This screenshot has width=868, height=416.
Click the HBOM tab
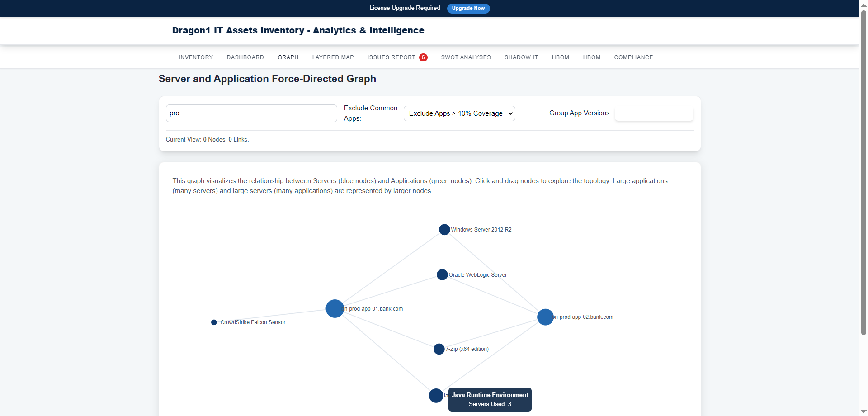click(561, 57)
